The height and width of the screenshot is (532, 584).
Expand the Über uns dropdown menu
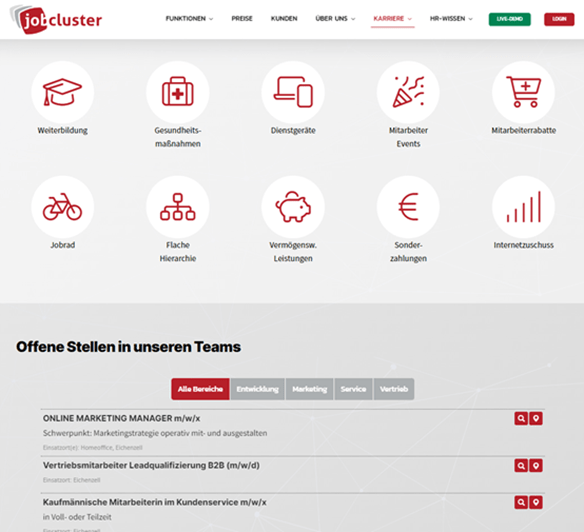tap(335, 19)
